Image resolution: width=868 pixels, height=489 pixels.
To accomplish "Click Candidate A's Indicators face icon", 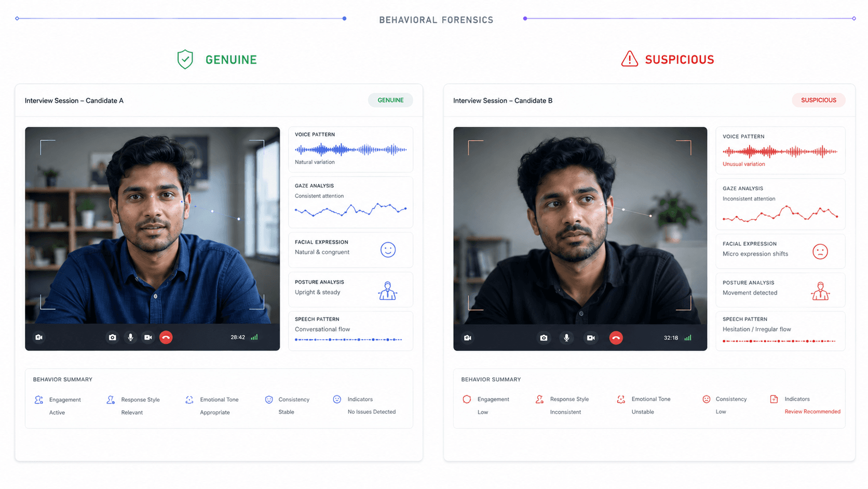I will (337, 399).
